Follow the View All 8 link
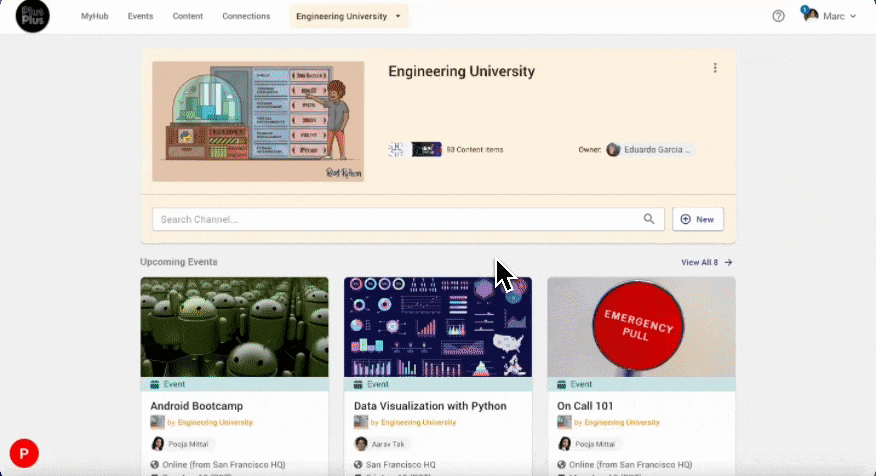Viewport: 876px width, 476px height. tap(706, 262)
